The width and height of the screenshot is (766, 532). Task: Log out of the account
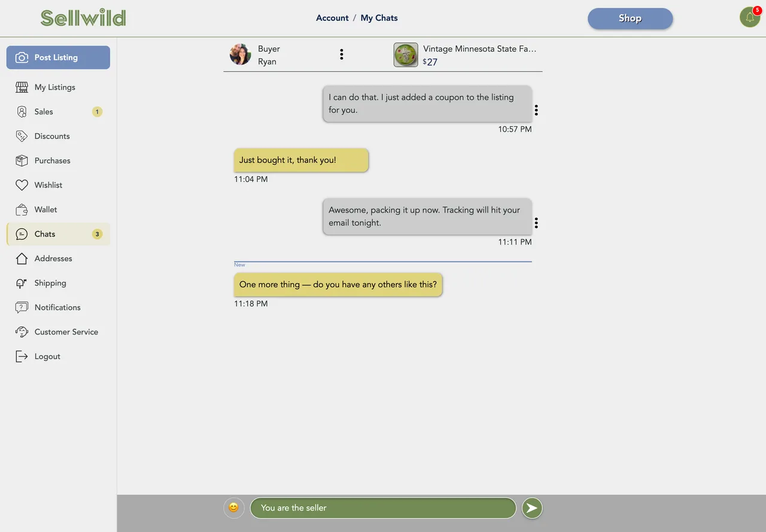(x=58, y=357)
